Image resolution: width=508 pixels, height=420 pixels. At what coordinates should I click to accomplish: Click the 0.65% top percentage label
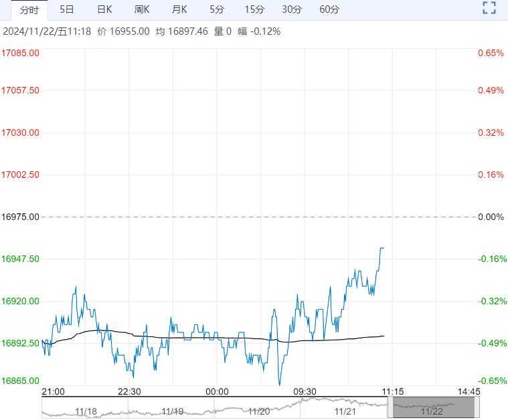(490, 53)
